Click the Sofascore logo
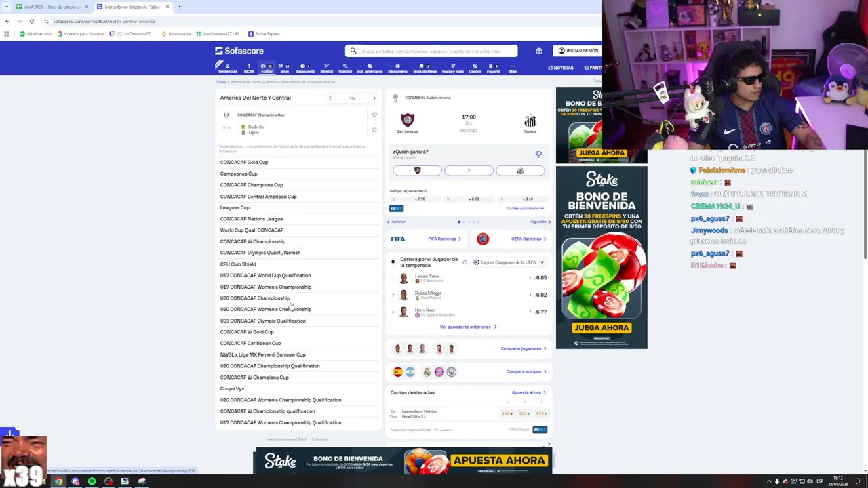 239,51
